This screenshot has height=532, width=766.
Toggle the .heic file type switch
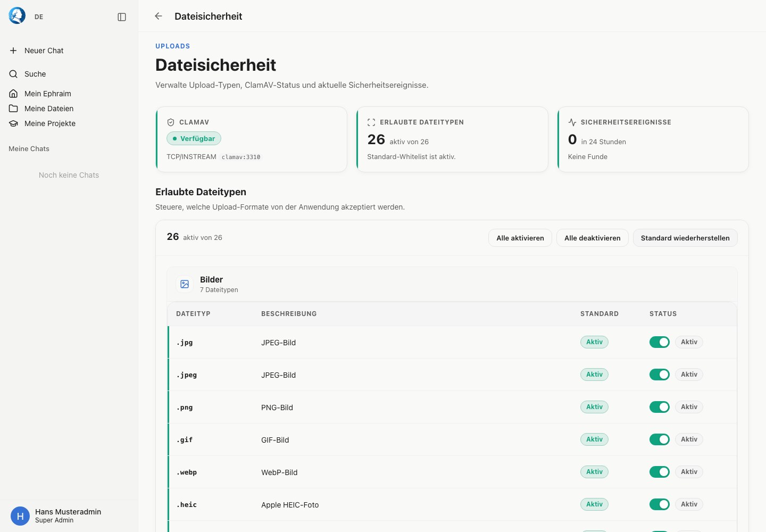point(660,504)
